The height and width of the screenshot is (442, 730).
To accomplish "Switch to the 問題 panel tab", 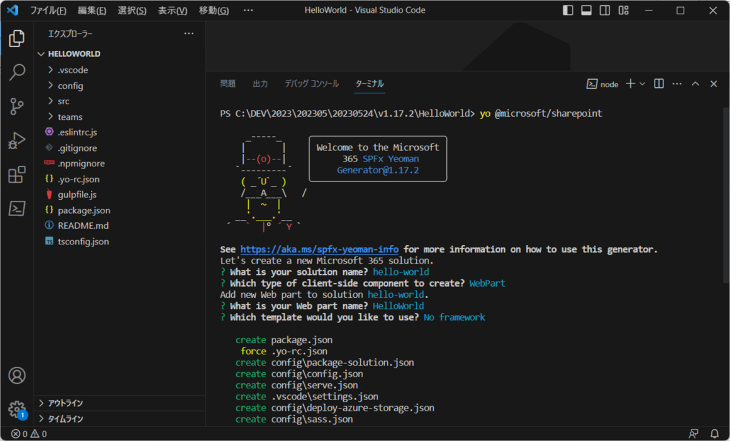I will (228, 84).
